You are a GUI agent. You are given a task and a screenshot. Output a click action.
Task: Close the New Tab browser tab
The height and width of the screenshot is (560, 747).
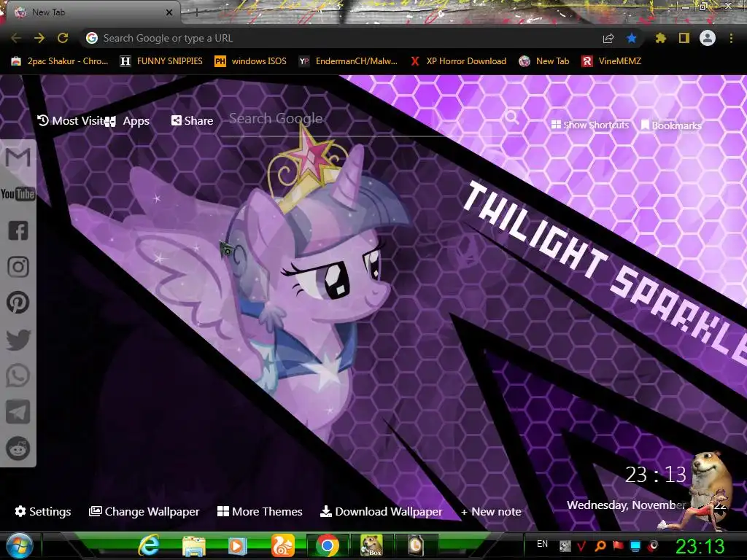pyautogui.click(x=169, y=13)
